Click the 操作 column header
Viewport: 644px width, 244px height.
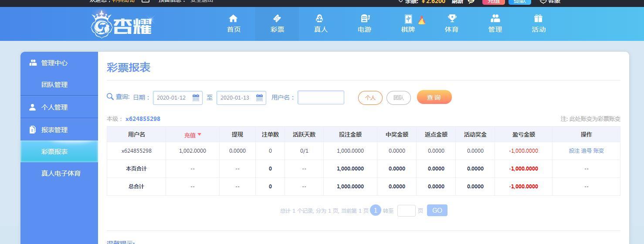586,134
